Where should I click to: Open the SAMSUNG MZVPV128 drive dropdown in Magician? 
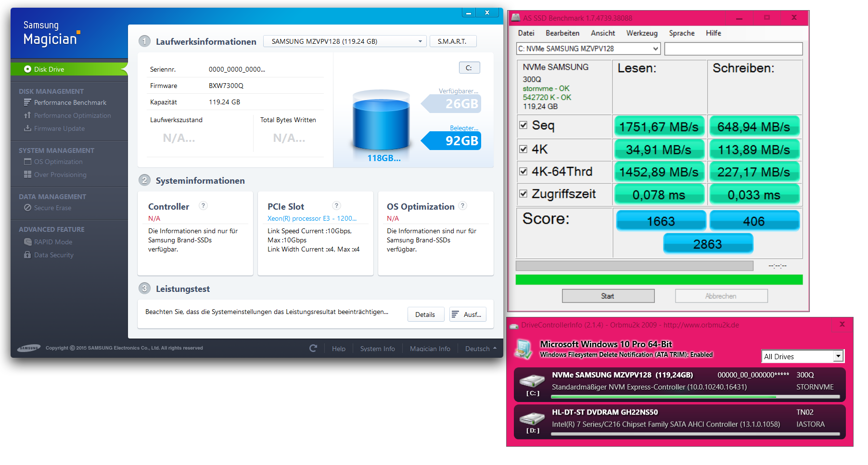pos(345,41)
